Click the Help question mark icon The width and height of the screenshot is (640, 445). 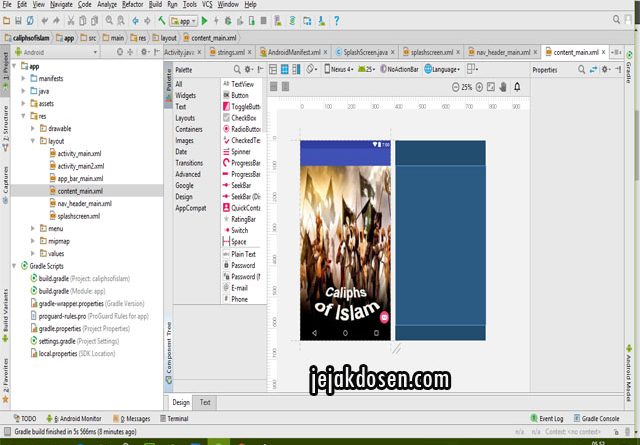click(336, 20)
